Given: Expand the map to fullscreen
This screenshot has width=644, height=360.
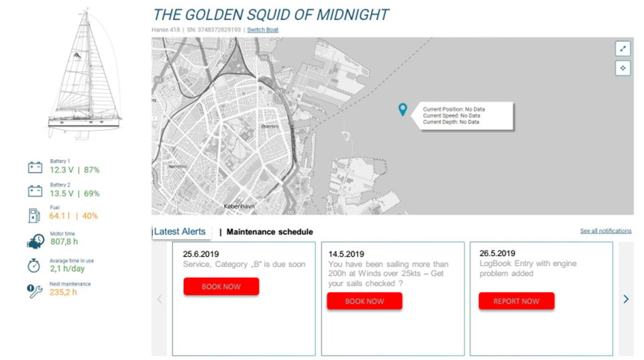Looking at the screenshot, I should click(623, 48).
